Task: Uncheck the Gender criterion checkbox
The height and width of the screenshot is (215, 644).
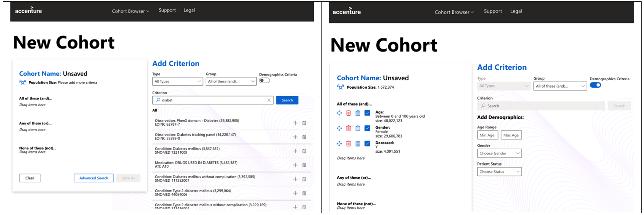Action: [368, 128]
